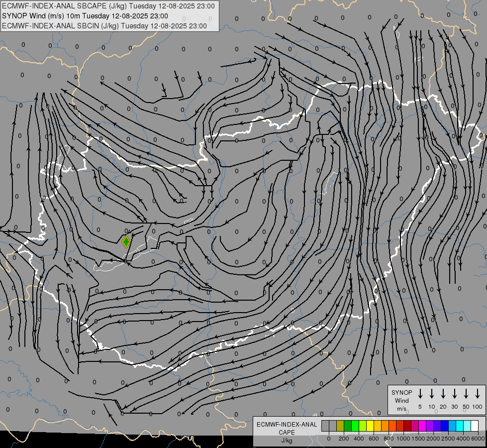This screenshot has width=487, height=448.
Task: Select the dark green CAPE legend swatch
Action: coord(348,426)
